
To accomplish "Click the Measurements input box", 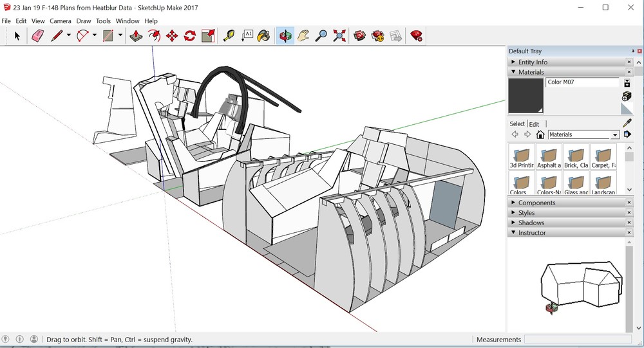I will tap(577, 340).
